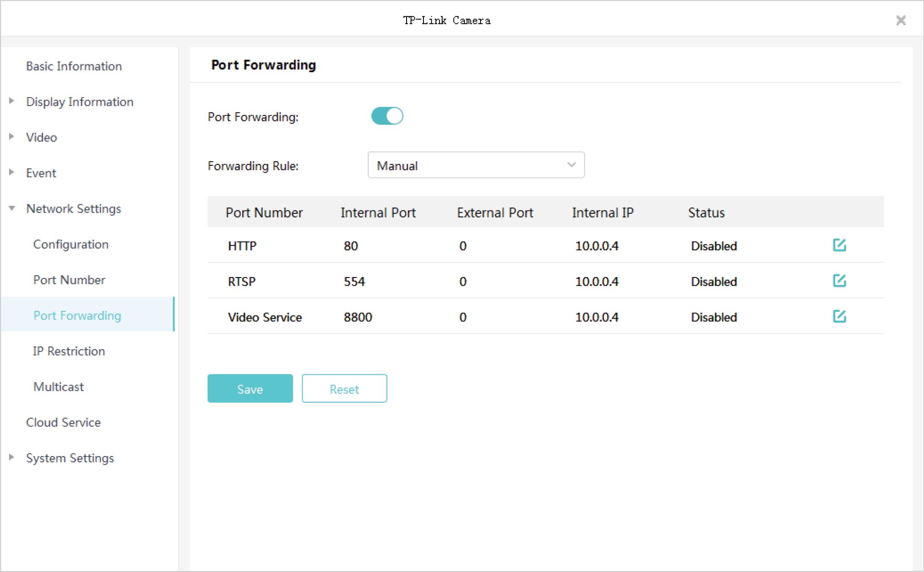Collapse the Network Settings section
Viewport: 924px width, 572px height.
pyautogui.click(x=12, y=209)
